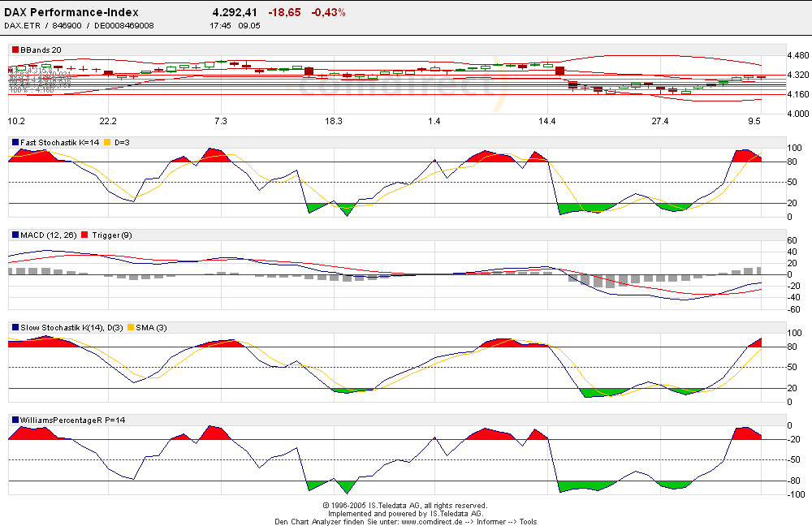Click the 4.000 price axis value
Viewport: 812px width, 526px height.
[798, 114]
